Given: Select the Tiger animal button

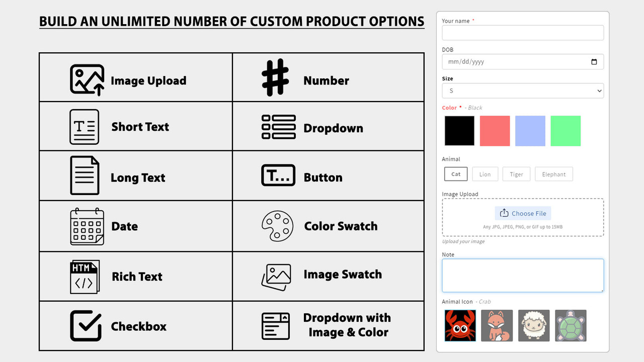Looking at the screenshot, I should 516,174.
